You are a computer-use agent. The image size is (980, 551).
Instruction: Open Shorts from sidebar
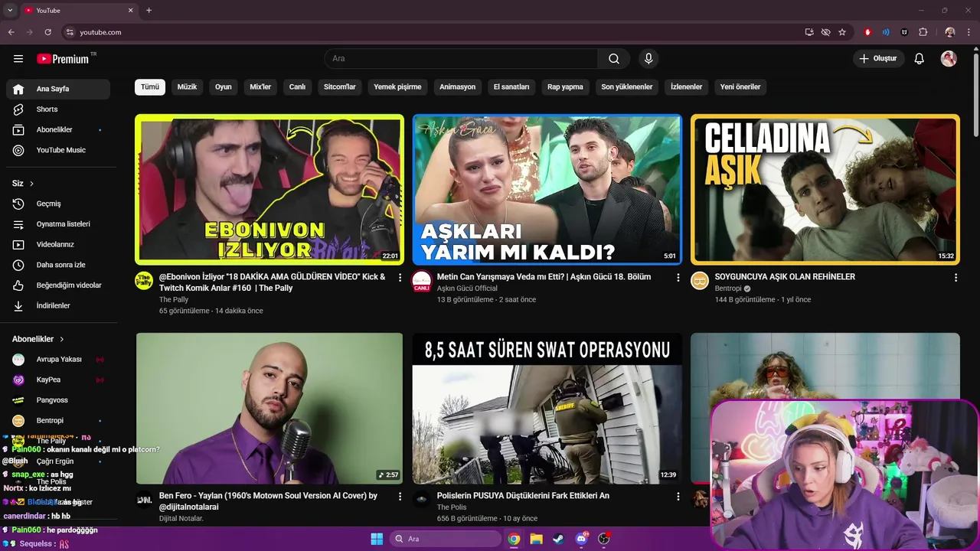pyautogui.click(x=58, y=109)
